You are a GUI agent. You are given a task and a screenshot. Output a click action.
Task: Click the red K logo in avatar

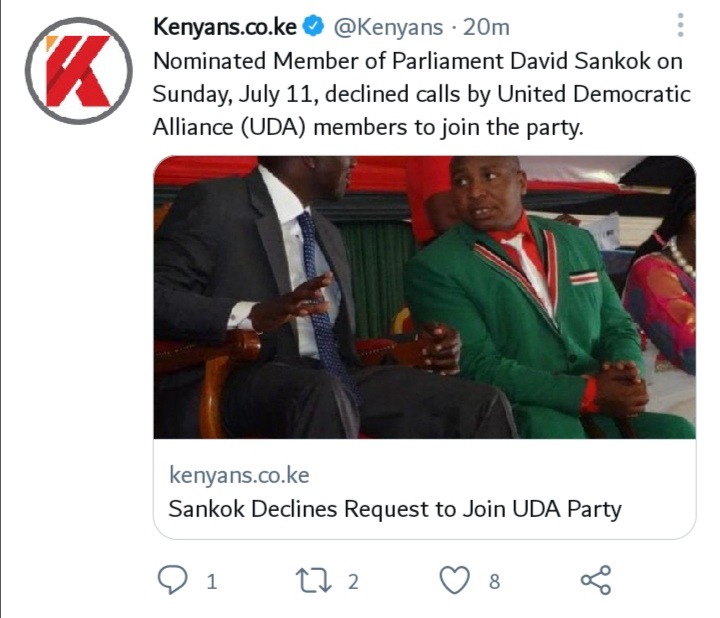pyautogui.click(x=78, y=71)
